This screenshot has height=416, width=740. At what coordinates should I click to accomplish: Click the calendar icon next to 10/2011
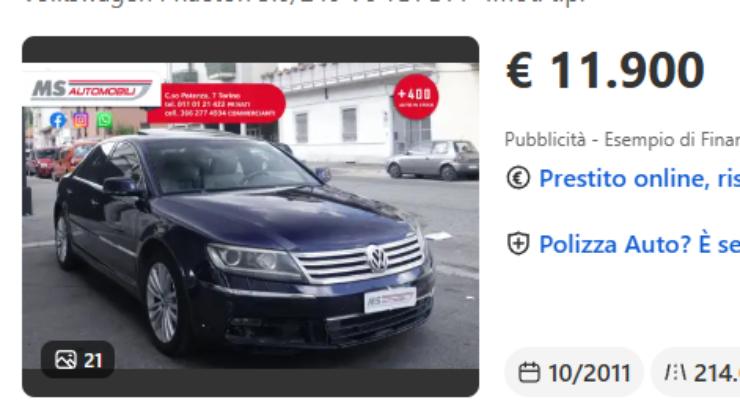[x=529, y=373]
